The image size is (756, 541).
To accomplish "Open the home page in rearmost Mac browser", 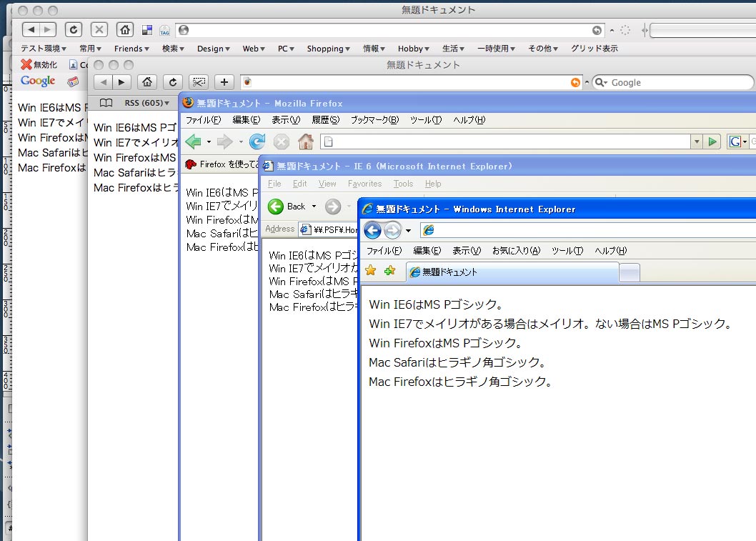I will point(125,30).
